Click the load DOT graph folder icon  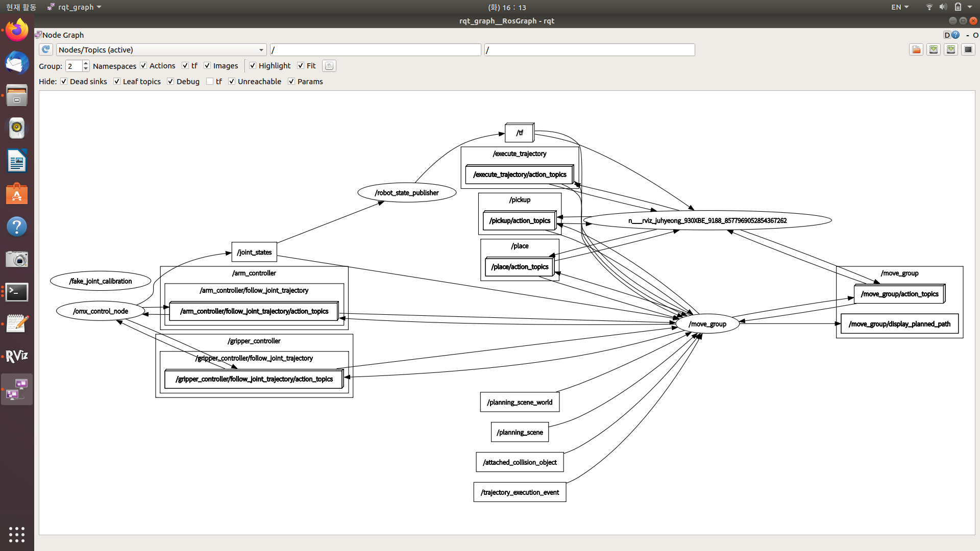point(916,49)
